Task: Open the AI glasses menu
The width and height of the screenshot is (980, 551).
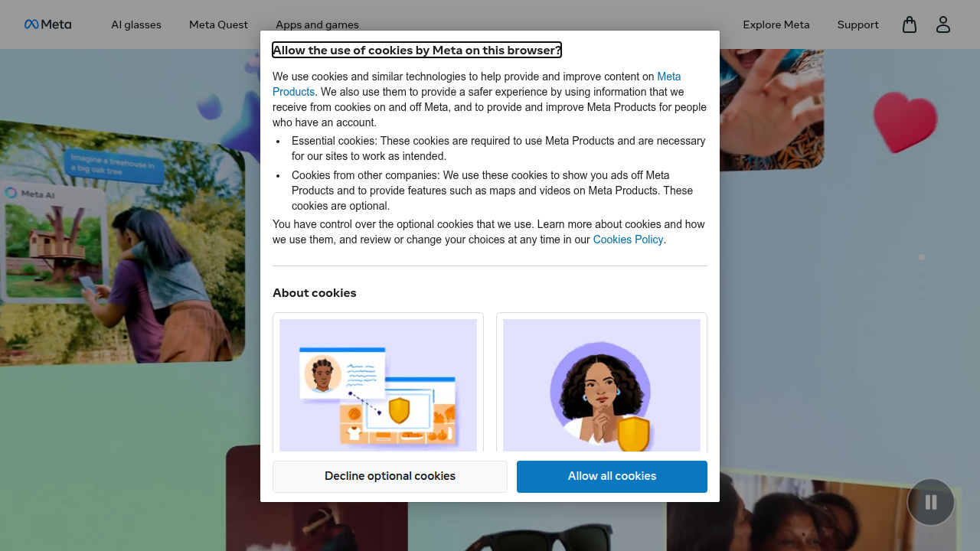Action: pyautogui.click(x=136, y=24)
